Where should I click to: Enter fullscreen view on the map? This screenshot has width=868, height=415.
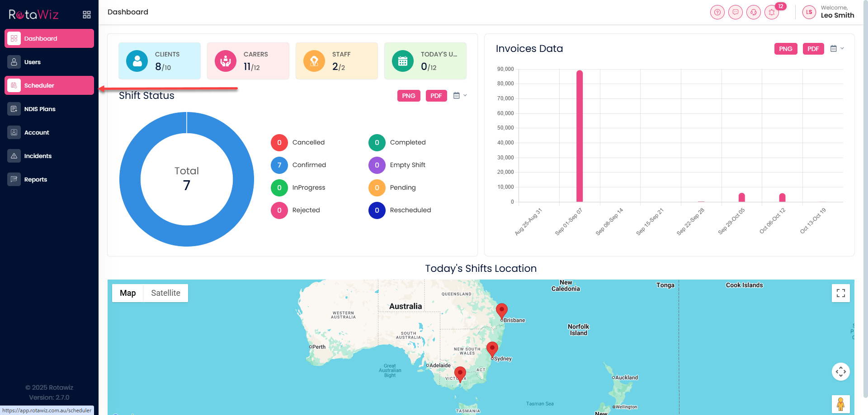(840, 293)
